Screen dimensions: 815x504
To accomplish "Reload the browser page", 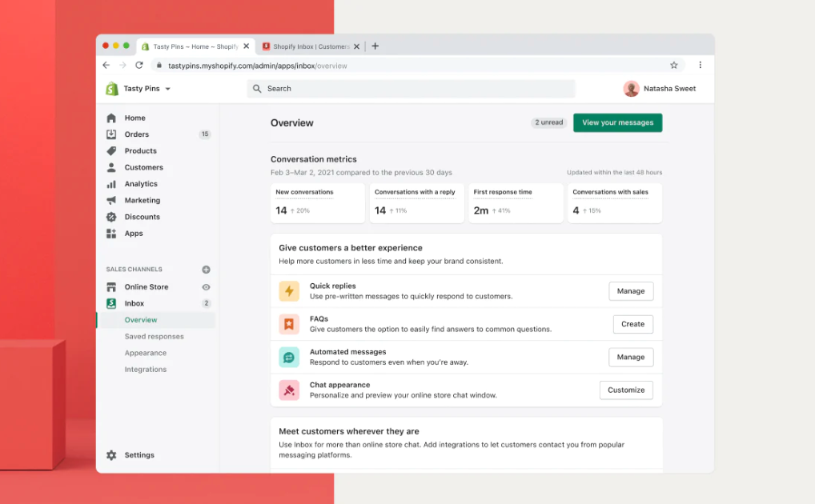I will click(139, 66).
